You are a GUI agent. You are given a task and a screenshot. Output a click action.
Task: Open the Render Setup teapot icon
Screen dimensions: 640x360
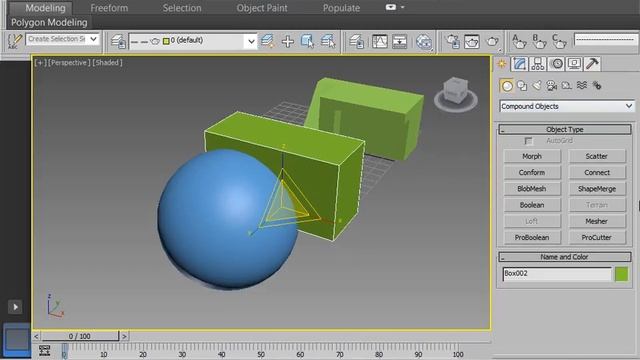[x=452, y=41]
